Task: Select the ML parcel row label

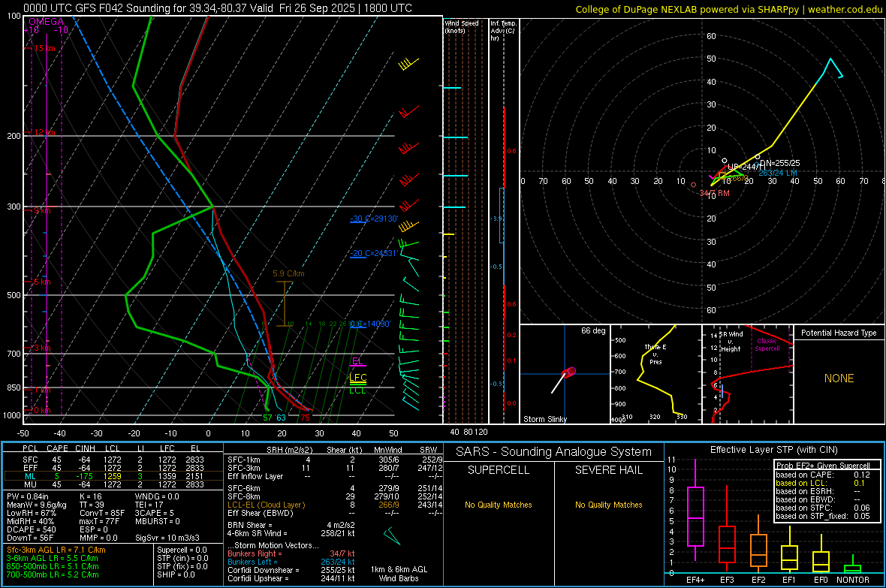Action: pos(30,476)
